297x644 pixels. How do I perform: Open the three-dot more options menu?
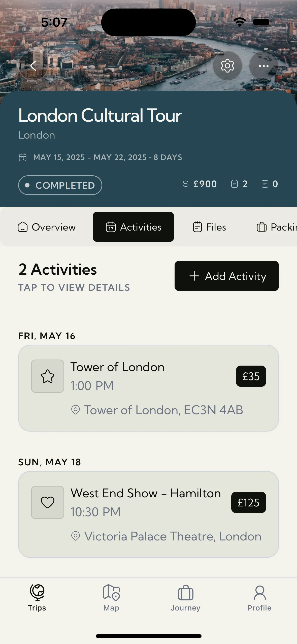tap(263, 66)
